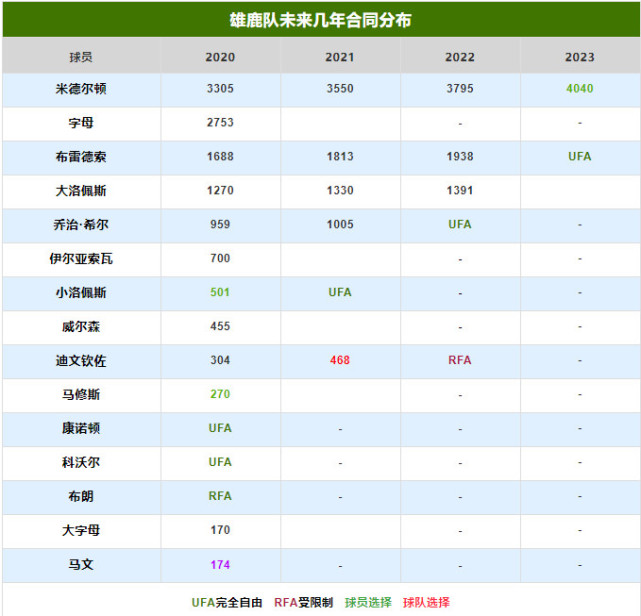Click the red team-option value 468
Screen dimensions: 641x616
[340, 360]
